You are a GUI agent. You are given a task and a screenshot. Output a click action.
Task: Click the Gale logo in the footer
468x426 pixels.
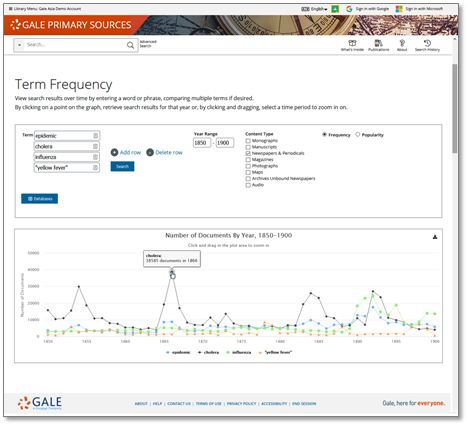[40, 403]
